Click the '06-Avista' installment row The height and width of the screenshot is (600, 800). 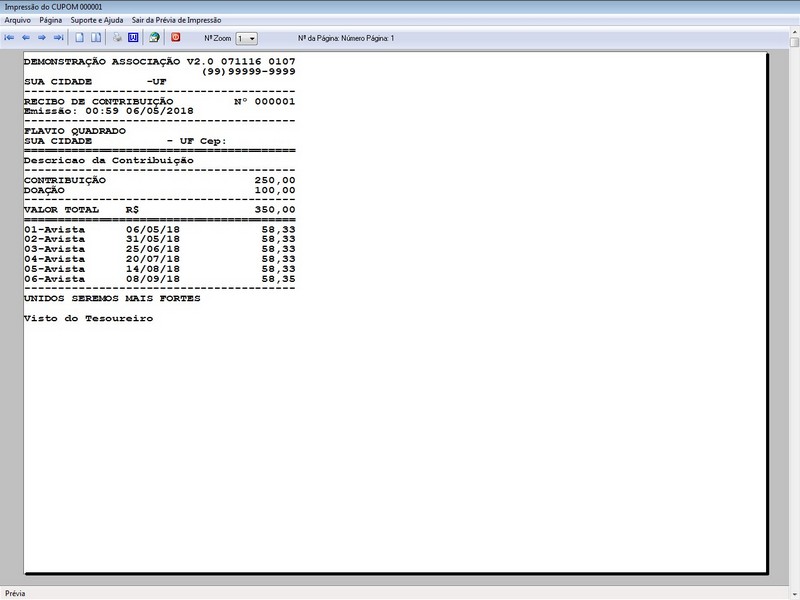[160, 279]
